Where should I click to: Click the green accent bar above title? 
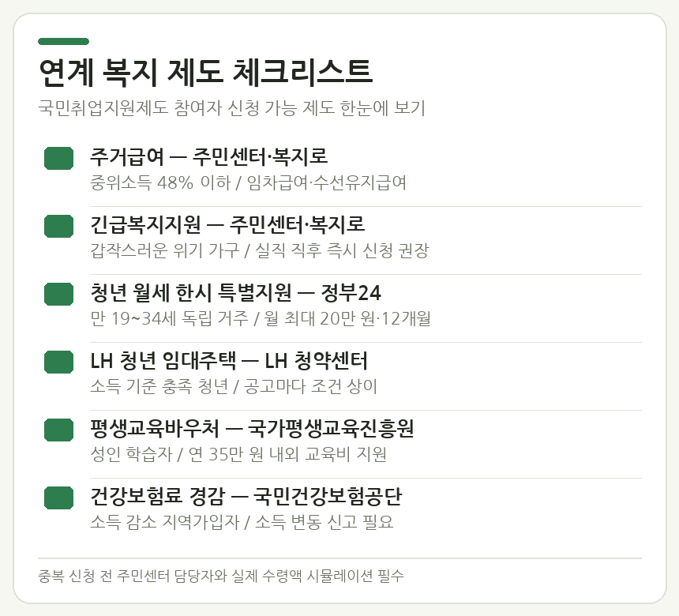tap(64, 42)
